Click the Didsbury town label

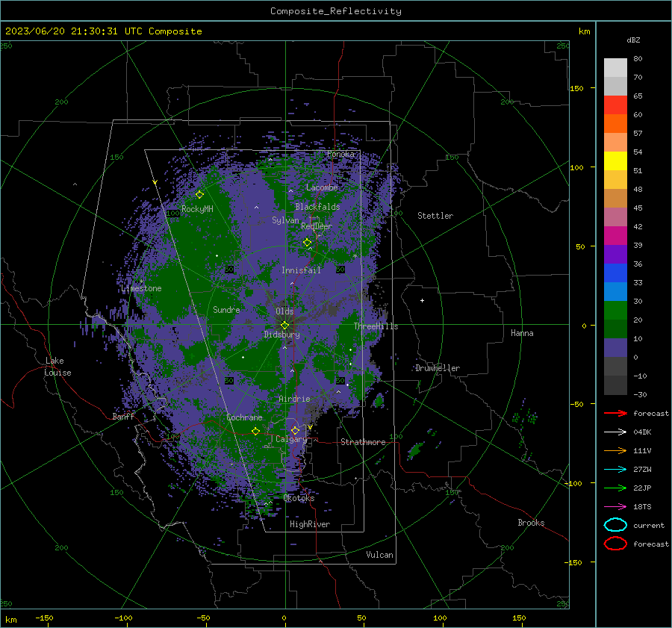coord(281,335)
